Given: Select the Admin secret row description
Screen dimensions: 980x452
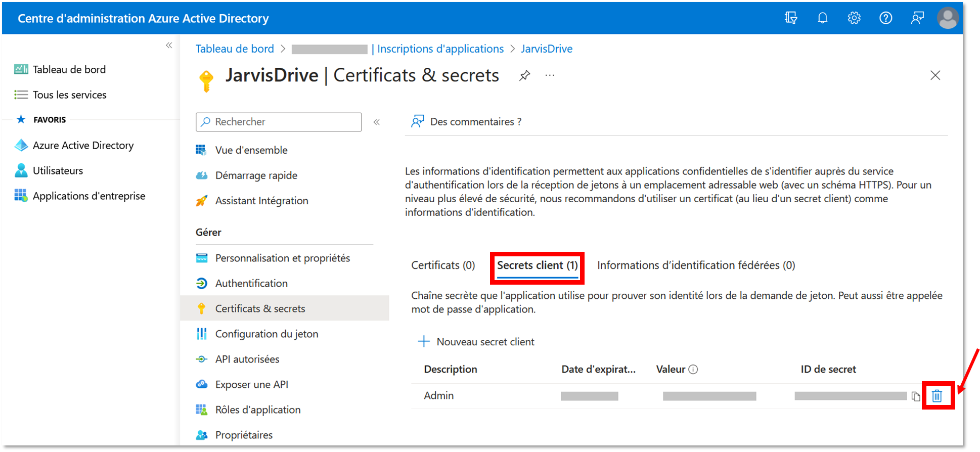Looking at the screenshot, I should click(x=438, y=396).
